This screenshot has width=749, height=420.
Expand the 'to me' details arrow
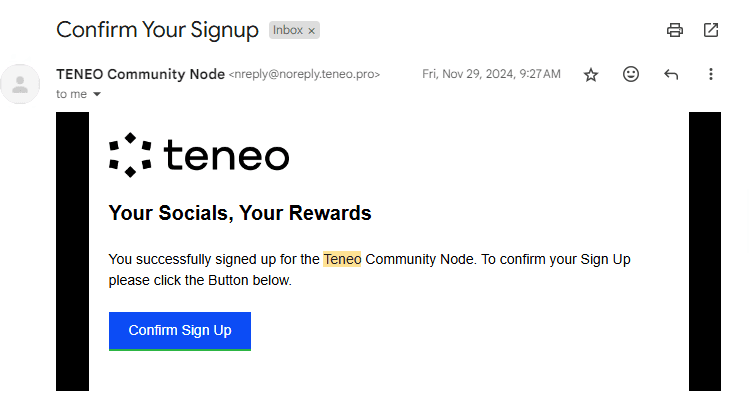(97, 94)
